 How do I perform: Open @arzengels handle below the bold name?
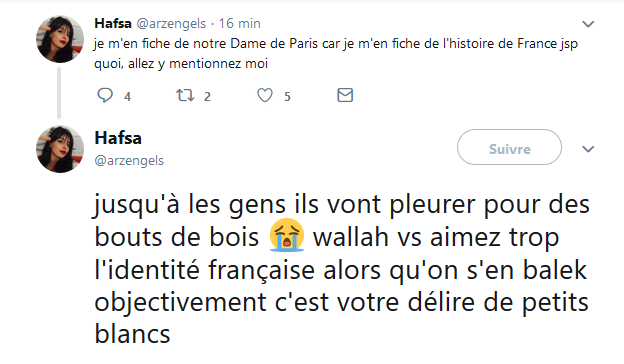(129, 161)
